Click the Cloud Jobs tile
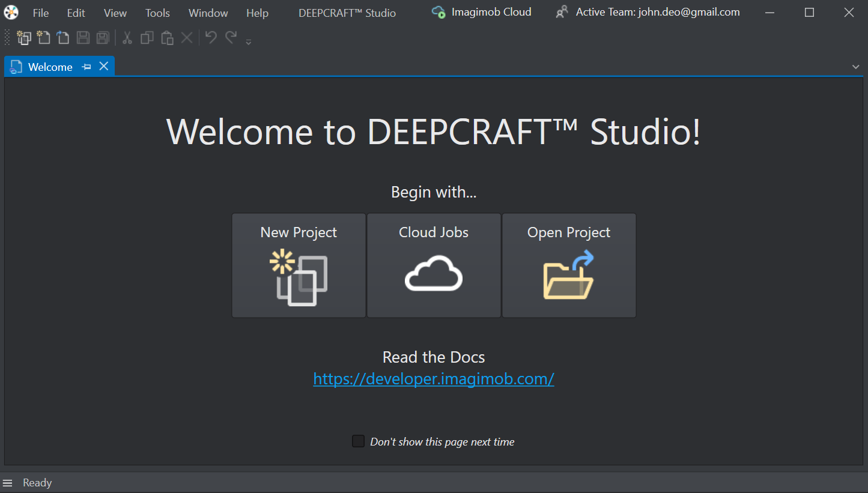Screen dimensions: 868x493 (x=434, y=265)
